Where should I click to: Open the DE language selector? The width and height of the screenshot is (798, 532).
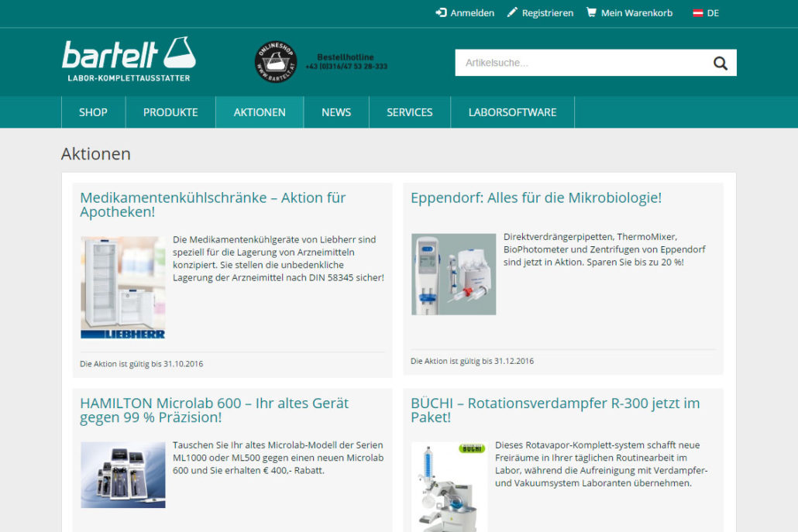tap(713, 13)
